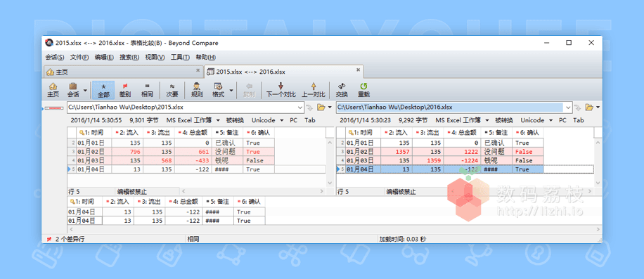Click the right pane 6: 确认 column header
Viewport: 644px width, 279px height.
[x=528, y=133]
